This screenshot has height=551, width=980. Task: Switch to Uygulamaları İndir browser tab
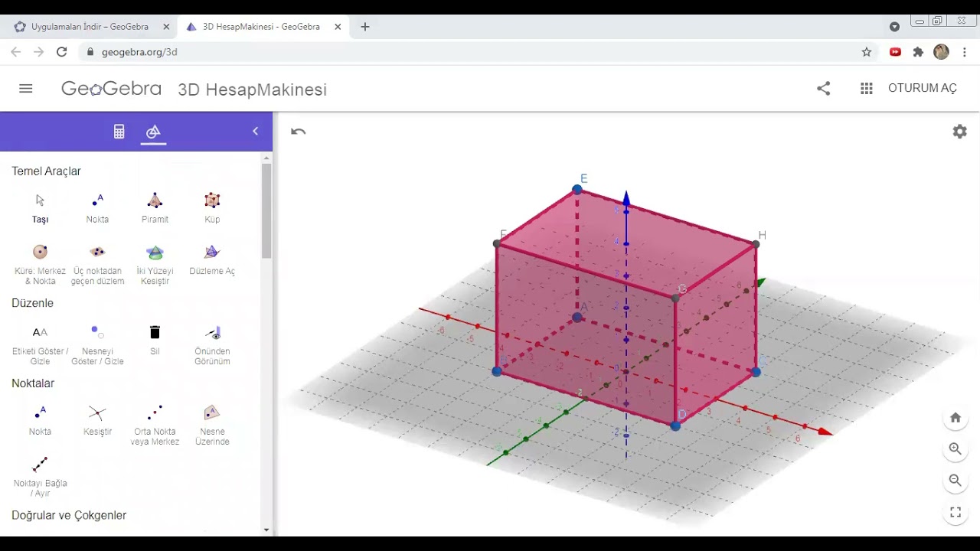point(90,27)
